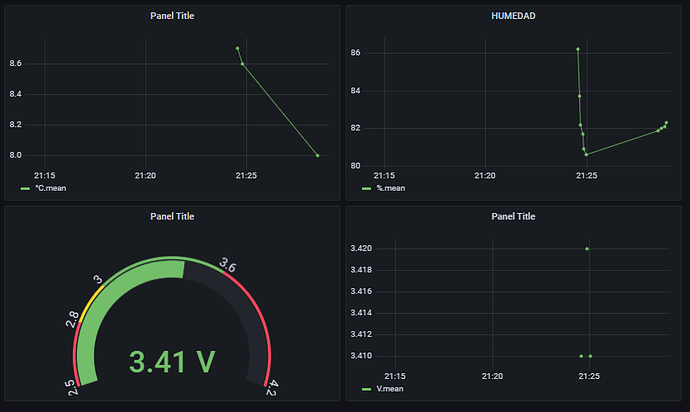Toggle the %.mean legend series
The image size is (690, 412).
(x=391, y=188)
